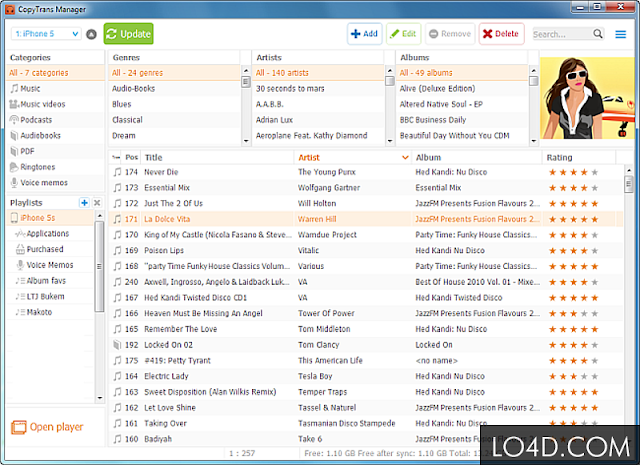Select album Altered Native Soul - EP
The image size is (640, 465).
[462, 104]
